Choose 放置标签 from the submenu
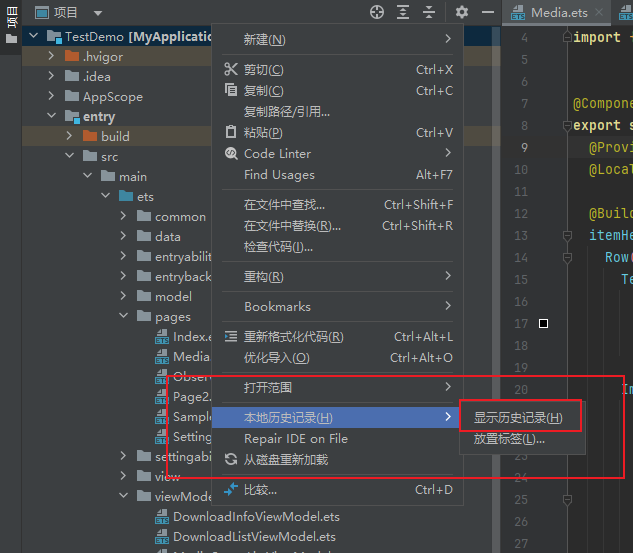 509,439
